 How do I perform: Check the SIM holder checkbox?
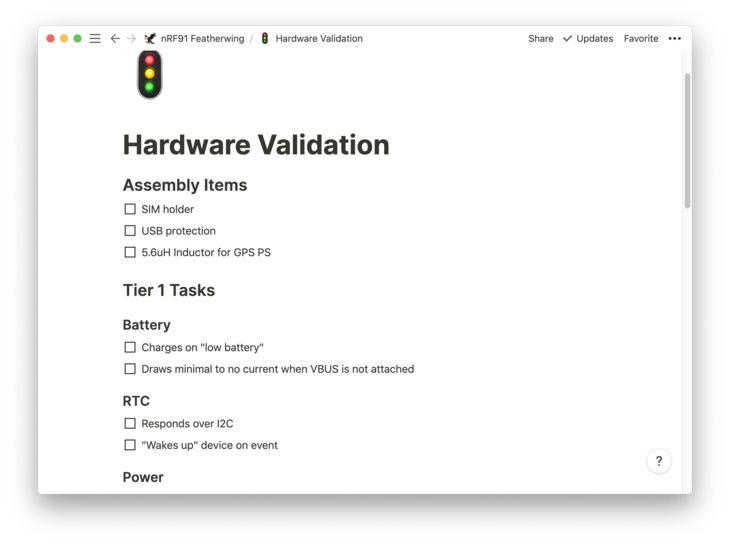click(130, 209)
